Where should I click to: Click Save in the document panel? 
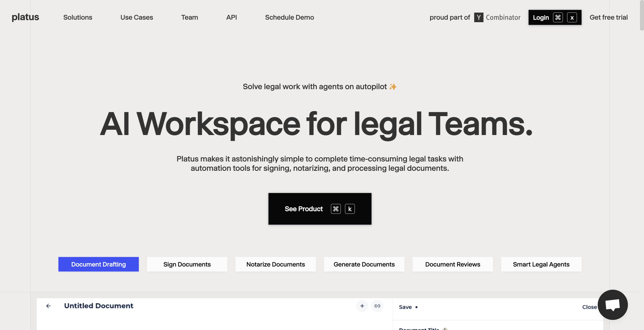pos(405,307)
